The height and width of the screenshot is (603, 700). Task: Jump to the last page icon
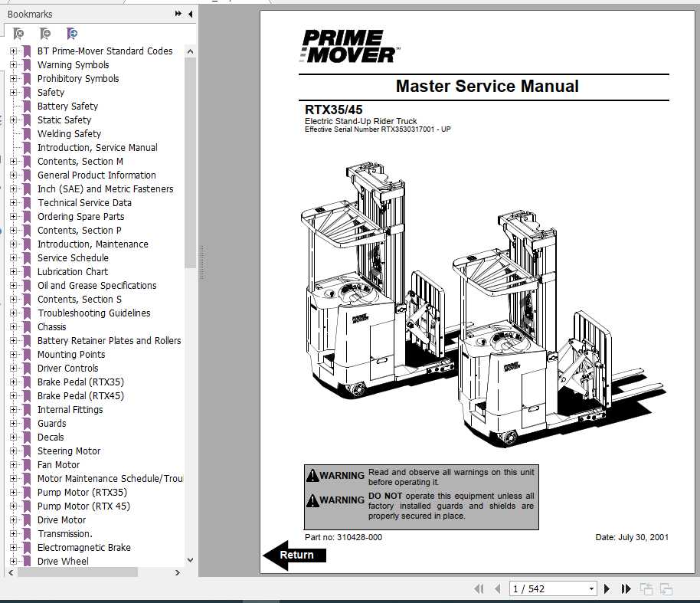tap(626, 588)
